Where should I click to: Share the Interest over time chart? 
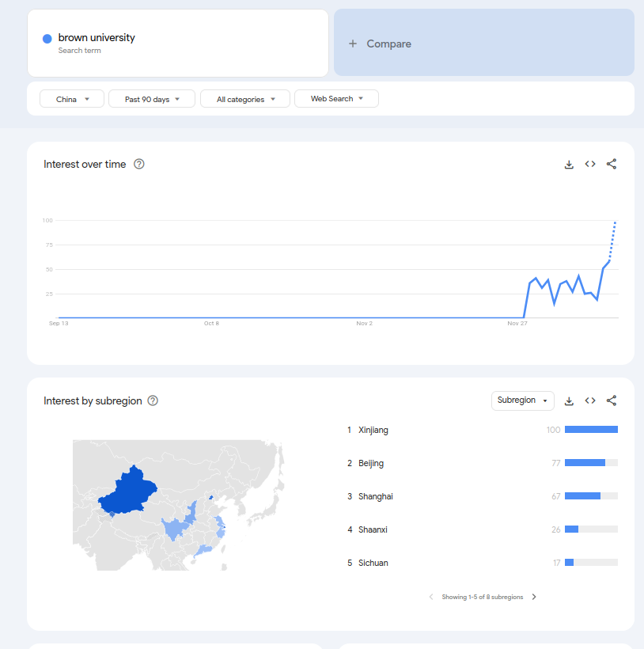612,164
